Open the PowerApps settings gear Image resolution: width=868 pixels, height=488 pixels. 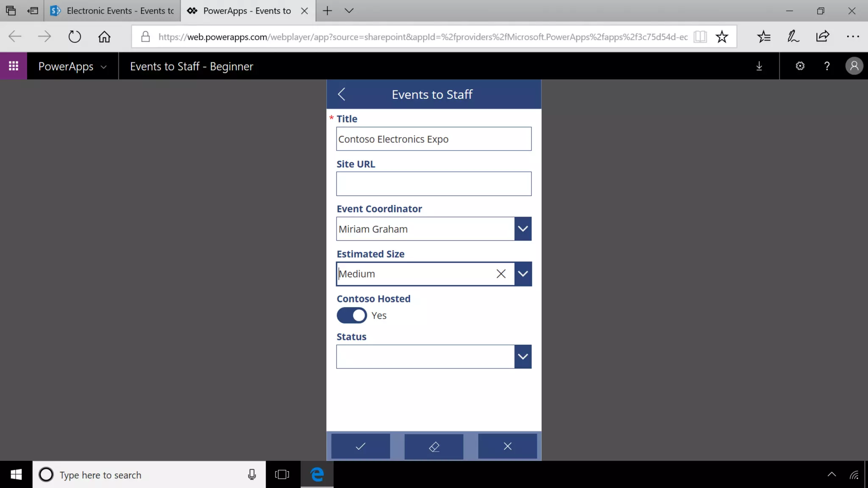pos(800,66)
